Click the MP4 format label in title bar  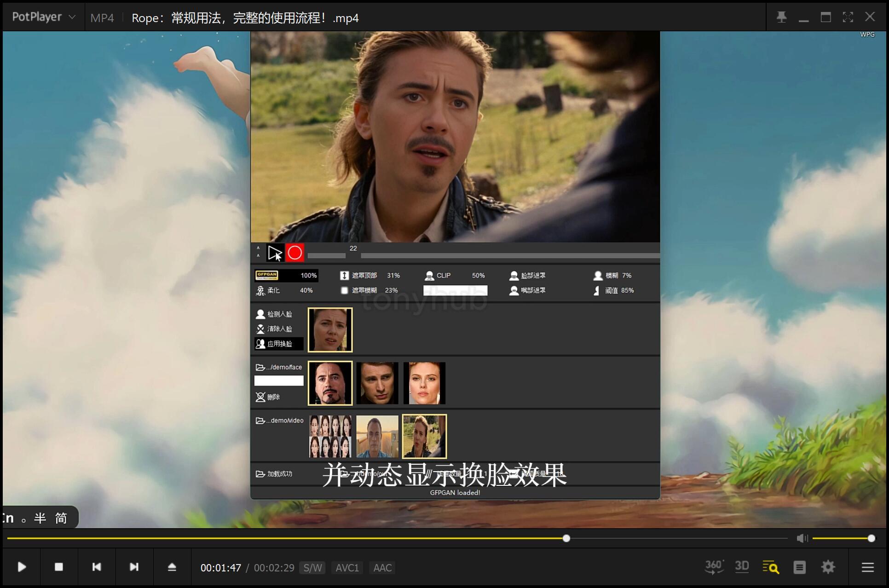coord(102,18)
